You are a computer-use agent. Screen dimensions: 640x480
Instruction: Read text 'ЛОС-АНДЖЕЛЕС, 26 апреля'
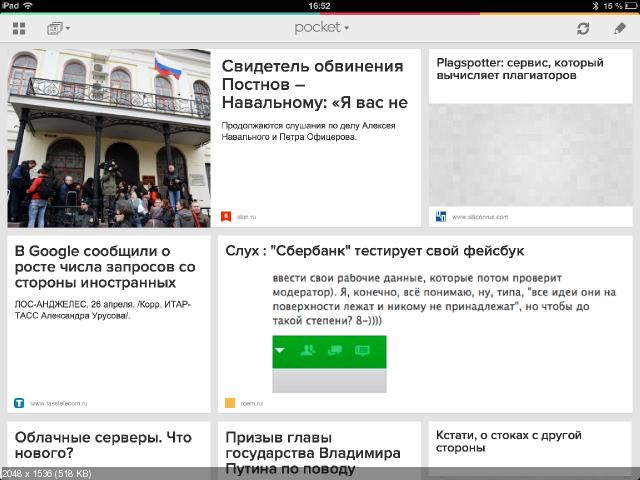(x=103, y=310)
